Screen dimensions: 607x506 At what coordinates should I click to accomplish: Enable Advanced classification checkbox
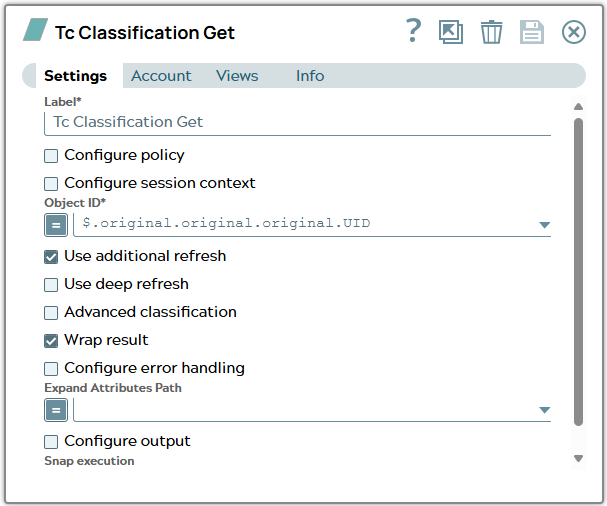pyautogui.click(x=51, y=313)
